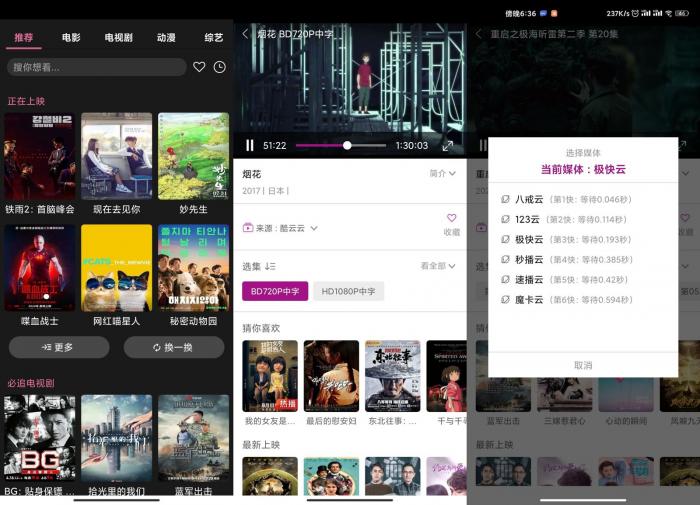Click the search input field
This screenshot has height=505, width=700.
(97, 67)
